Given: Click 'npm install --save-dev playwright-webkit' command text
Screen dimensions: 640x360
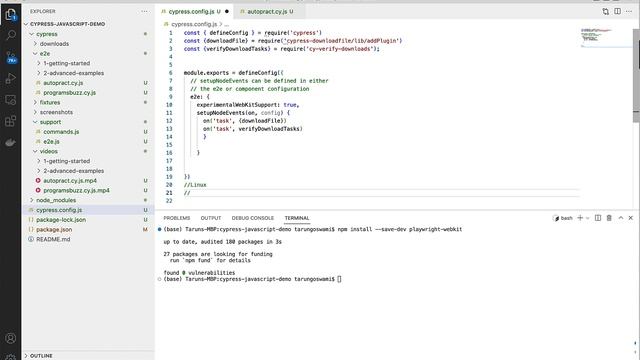Looking at the screenshot, I should [400, 229].
